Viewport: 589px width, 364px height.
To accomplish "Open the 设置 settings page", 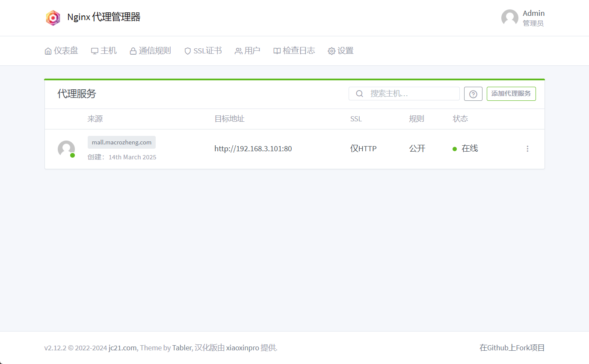I will pyautogui.click(x=340, y=51).
